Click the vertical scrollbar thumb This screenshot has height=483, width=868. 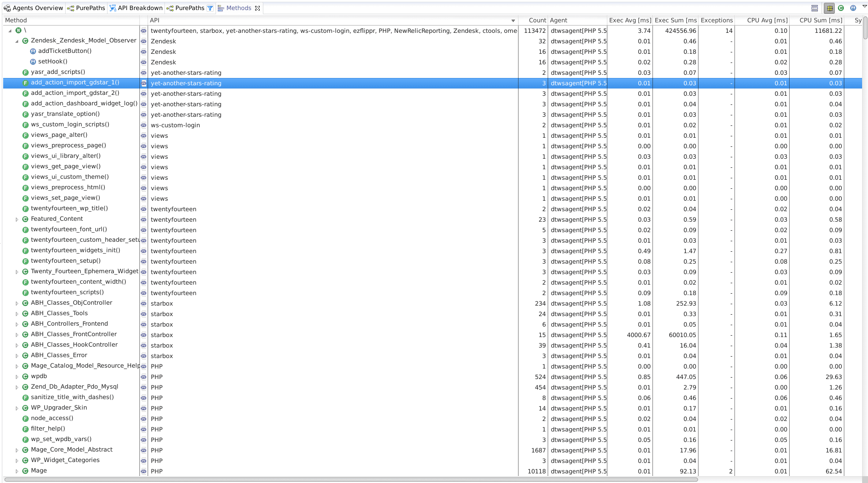865,28
